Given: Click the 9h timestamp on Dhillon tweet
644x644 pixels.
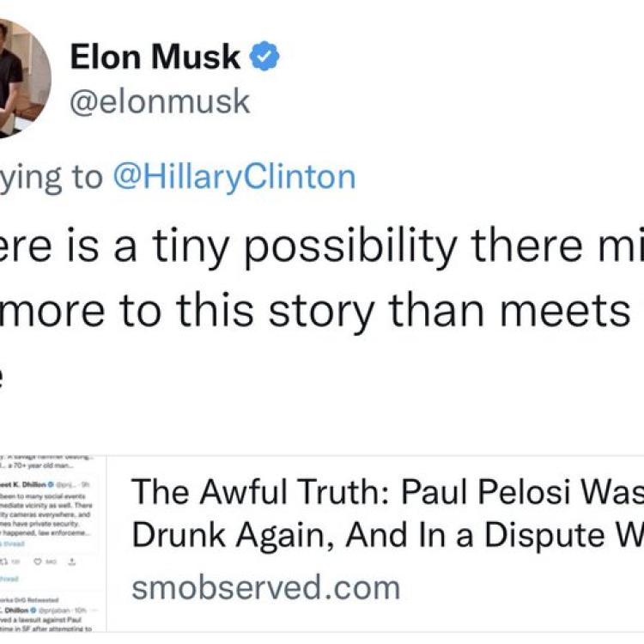Looking at the screenshot, I should tap(85, 484).
